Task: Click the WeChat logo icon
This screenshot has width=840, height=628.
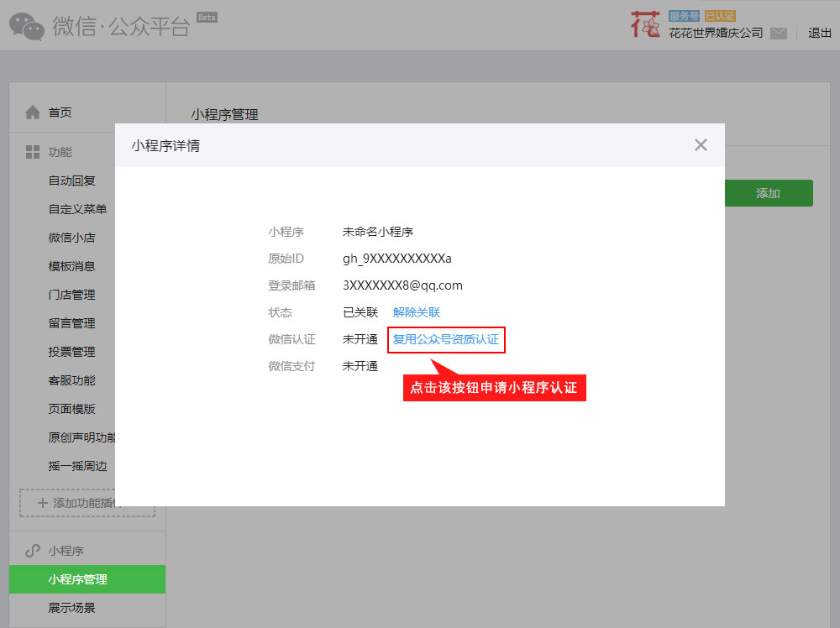Action: pos(27,26)
